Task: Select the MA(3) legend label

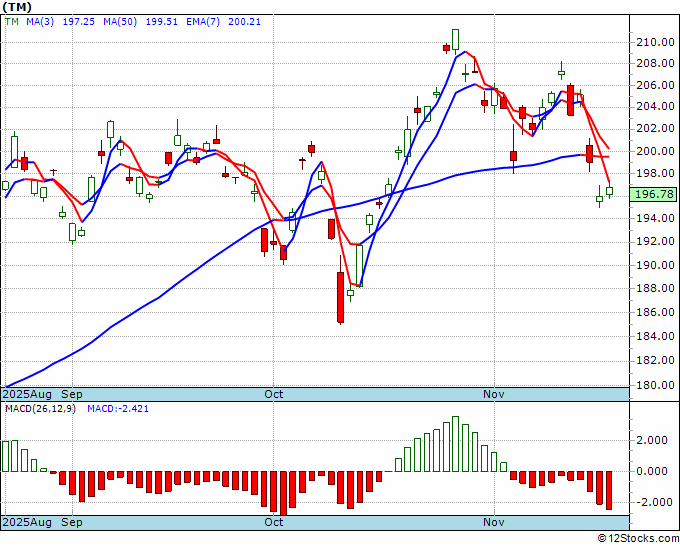Action: pyautogui.click(x=40, y=22)
